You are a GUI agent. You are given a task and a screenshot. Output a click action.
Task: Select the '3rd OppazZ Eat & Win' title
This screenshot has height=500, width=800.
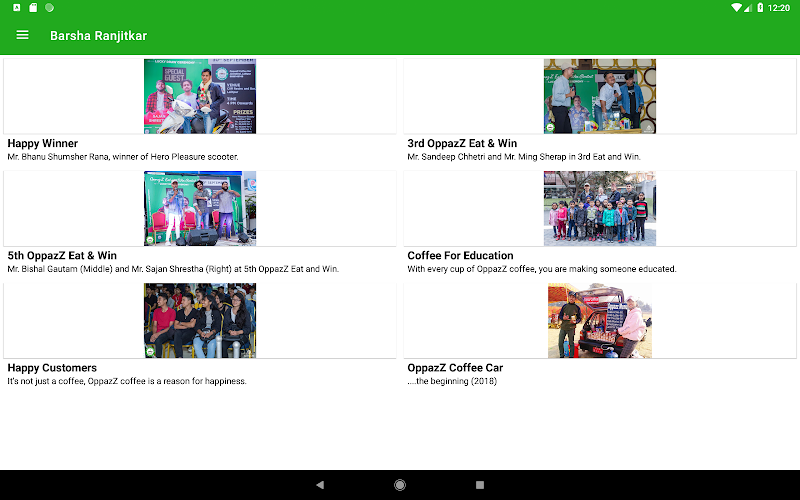coord(462,143)
